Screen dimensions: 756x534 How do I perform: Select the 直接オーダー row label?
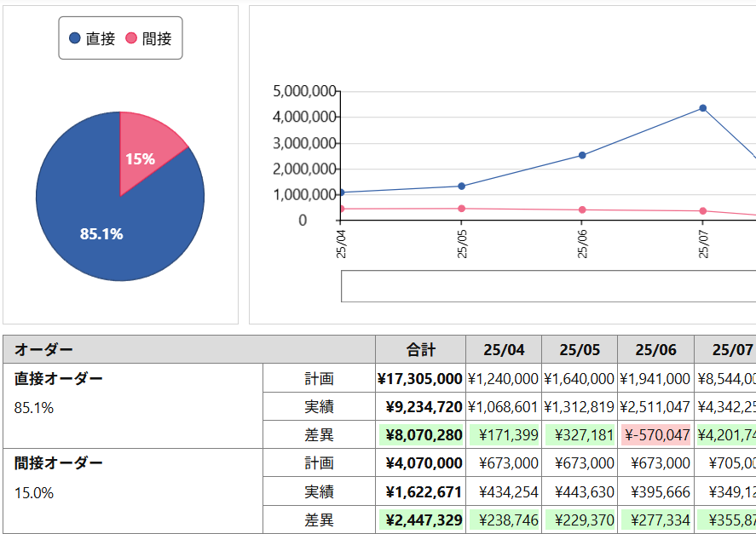59,378
